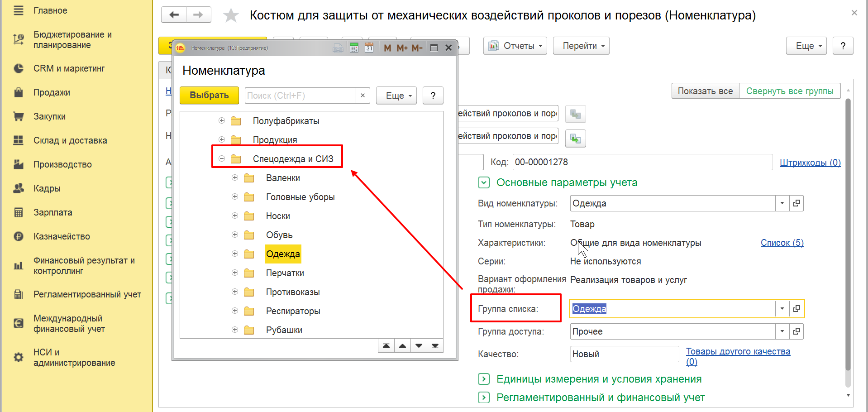Image resolution: width=868 pixels, height=412 pixels.
Task: Open the Перейти dropdown menu
Action: pos(581,46)
